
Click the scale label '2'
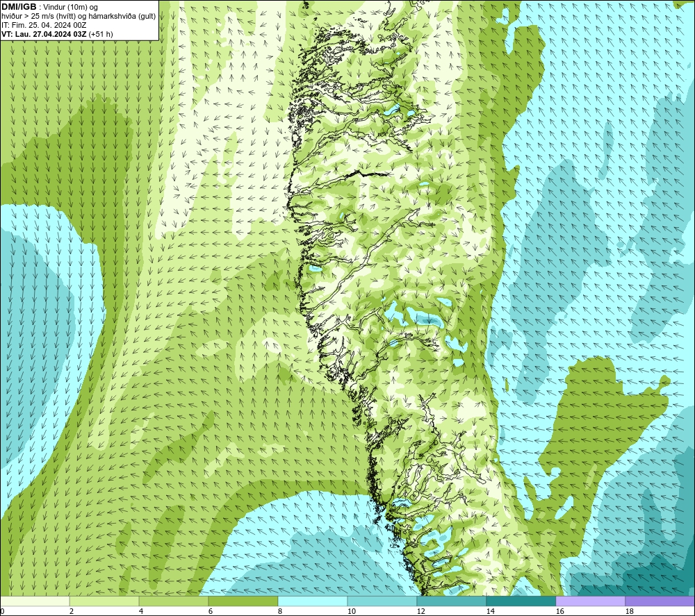point(72,612)
